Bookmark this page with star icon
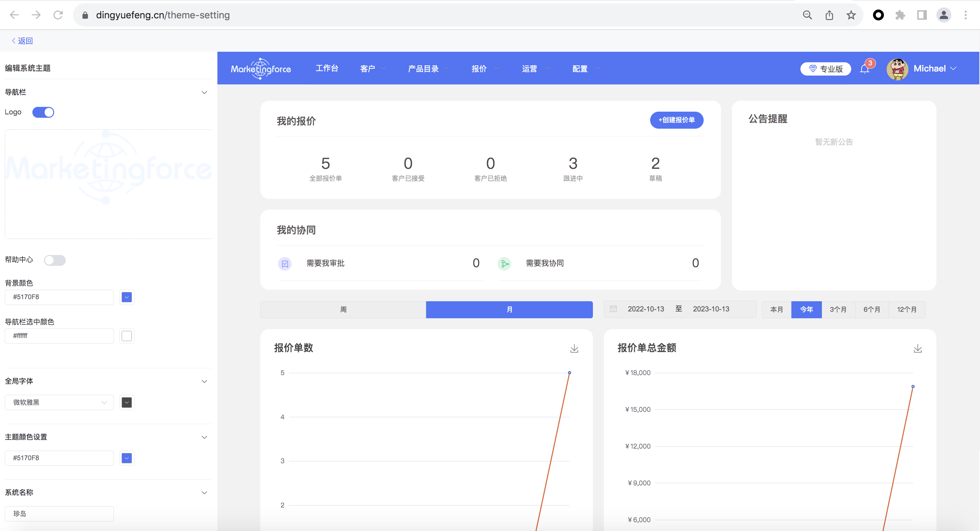Image resolution: width=980 pixels, height=531 pixels. click(851, 15)
